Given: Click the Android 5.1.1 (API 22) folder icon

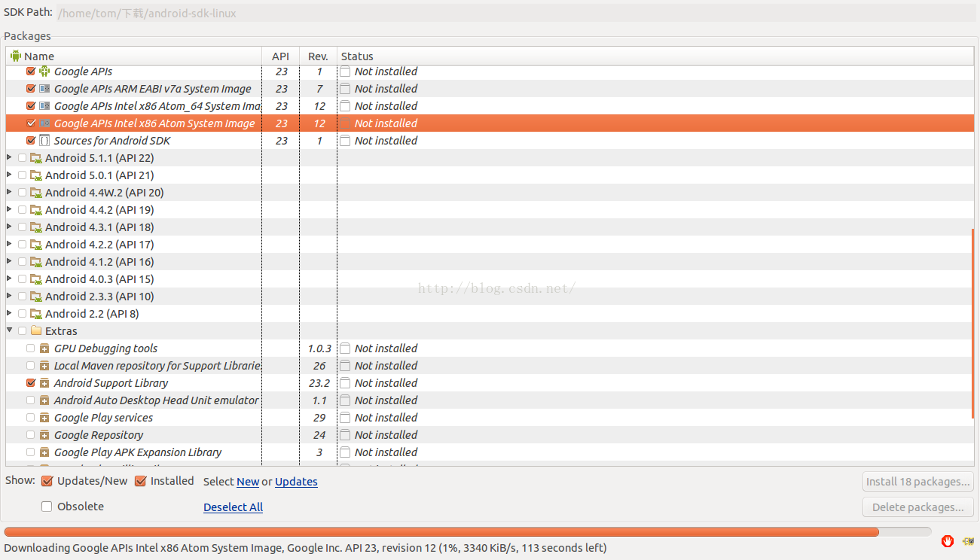Looking at the screenshot, I should pyautogui.click(x=35, y=158).
